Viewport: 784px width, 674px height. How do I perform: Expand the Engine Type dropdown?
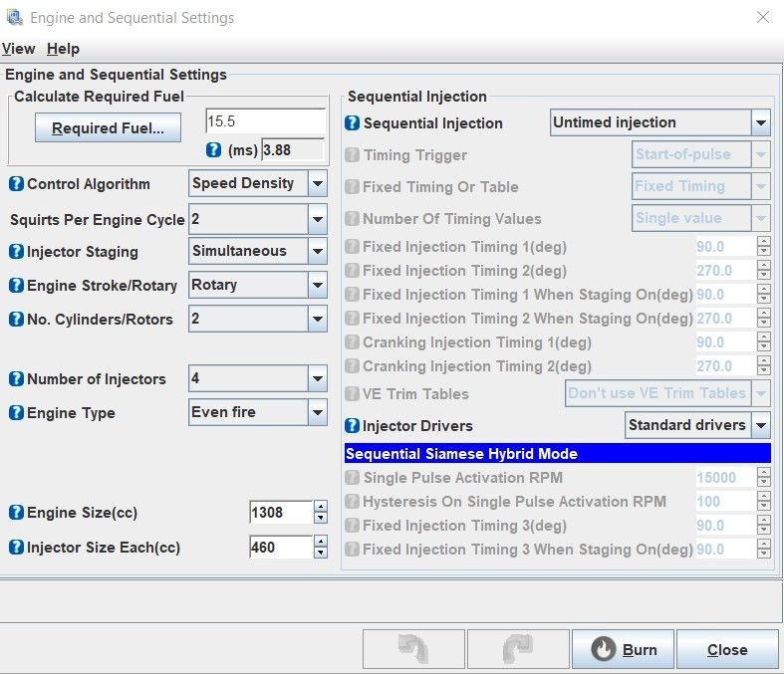317,412
